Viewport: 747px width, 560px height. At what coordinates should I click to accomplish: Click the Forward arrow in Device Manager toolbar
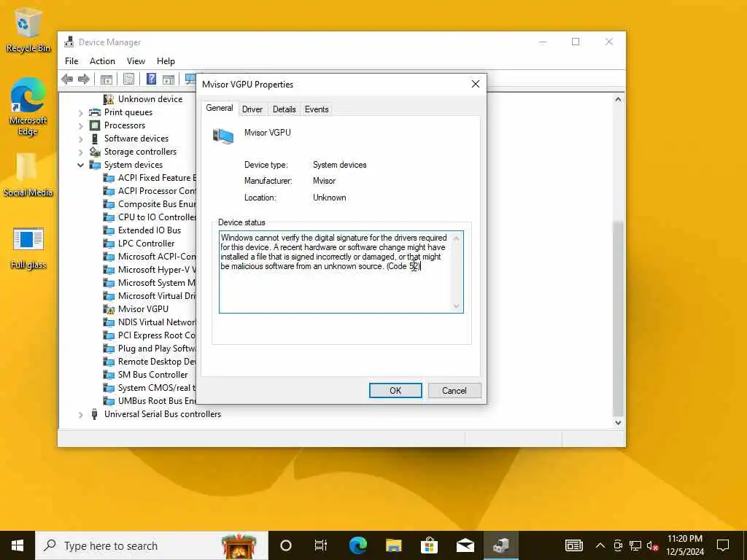84,79
